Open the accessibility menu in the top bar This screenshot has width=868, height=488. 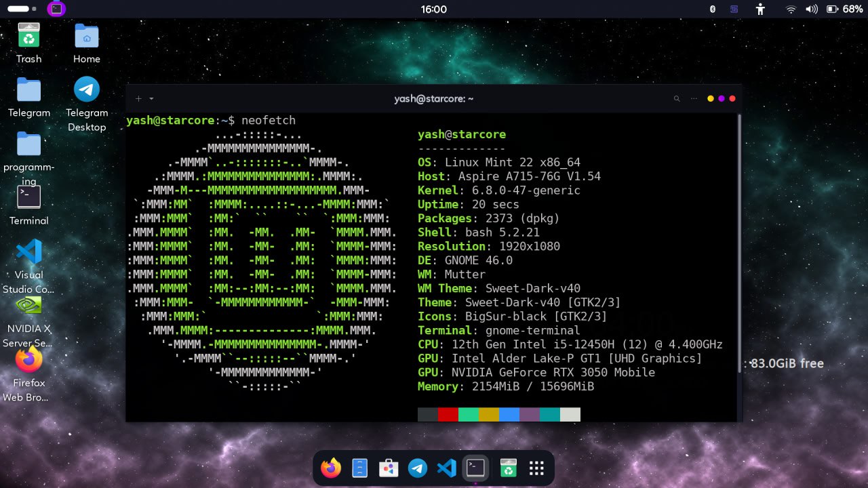pyautogui.click(x=760, y=9)
